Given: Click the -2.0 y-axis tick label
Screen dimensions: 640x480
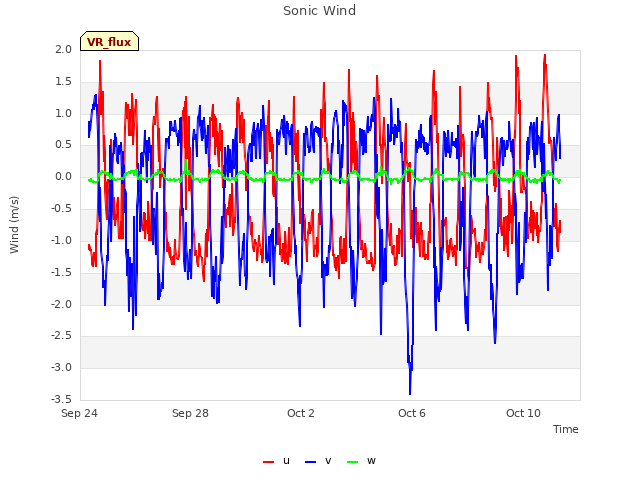Looking at the screenshot, I should pos(61,304).
